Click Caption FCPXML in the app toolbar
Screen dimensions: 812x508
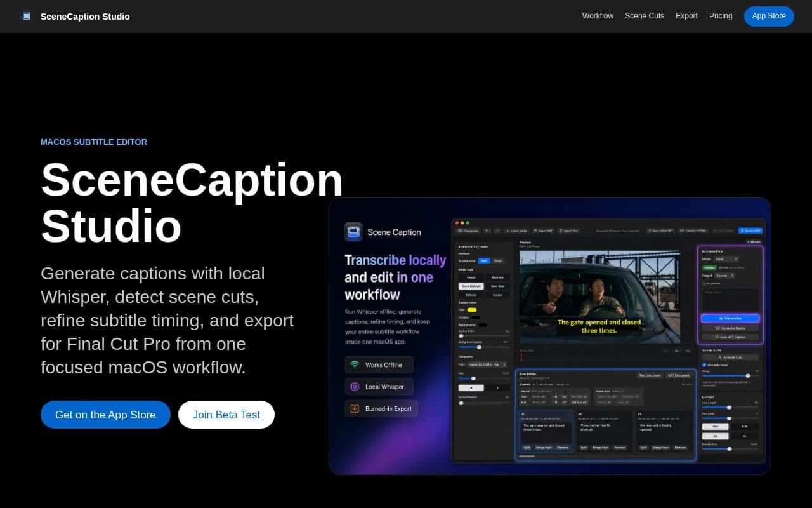point(693,231)
